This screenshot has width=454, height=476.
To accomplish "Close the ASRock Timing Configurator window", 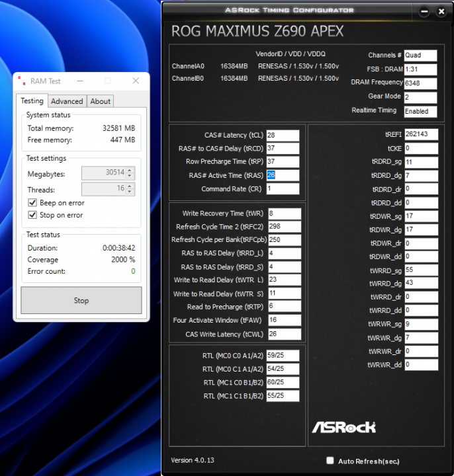I will tap(442, 11).
